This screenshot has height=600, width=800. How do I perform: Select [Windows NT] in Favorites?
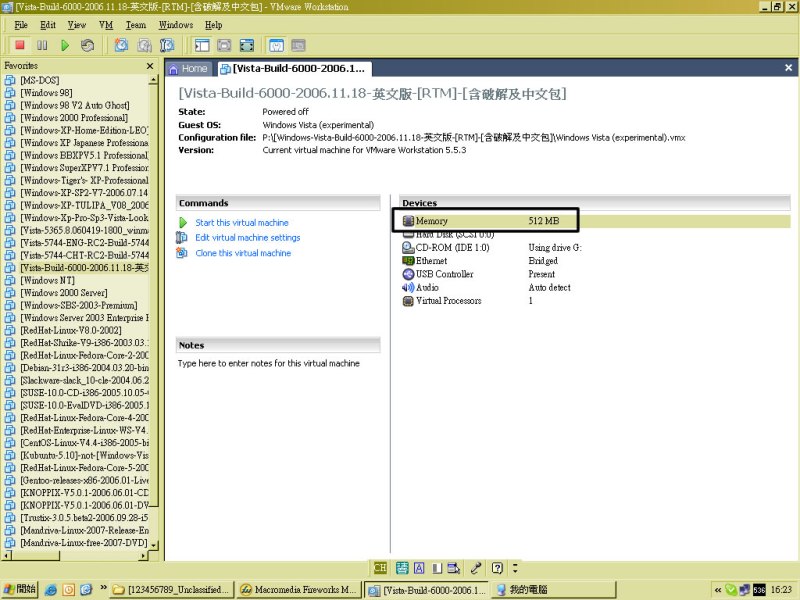pyautogui.click(x=47, y=280)
